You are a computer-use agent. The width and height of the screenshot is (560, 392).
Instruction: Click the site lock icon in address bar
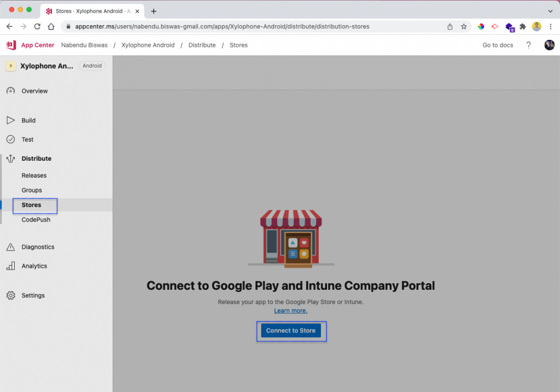(x=68, y=26)
